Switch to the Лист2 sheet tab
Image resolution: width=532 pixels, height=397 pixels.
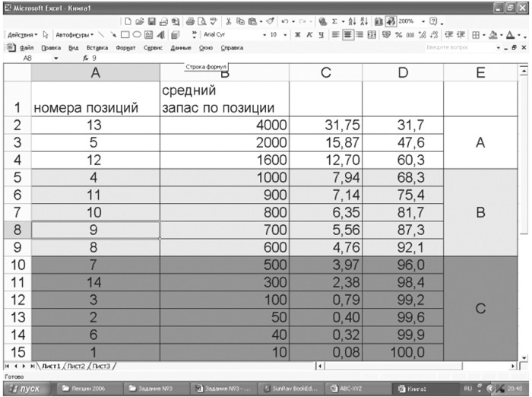(x=76, y=366)
